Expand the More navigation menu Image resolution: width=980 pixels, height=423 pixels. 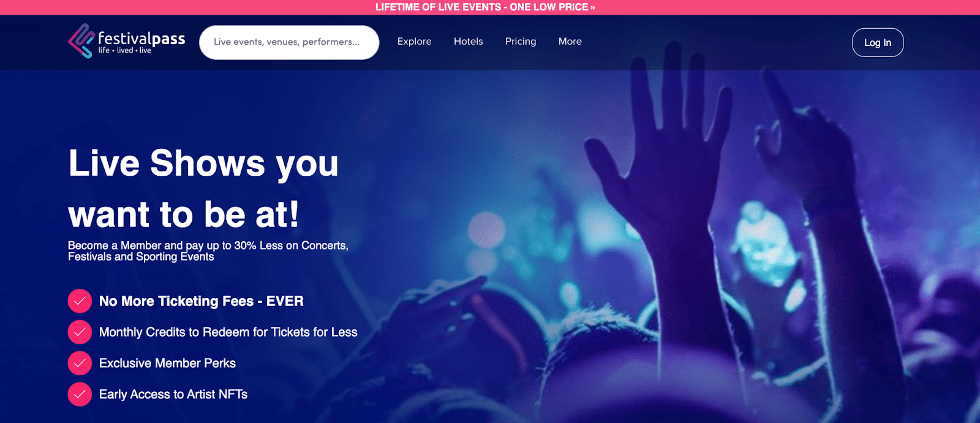pyautogui.click(x=570, y=42)
